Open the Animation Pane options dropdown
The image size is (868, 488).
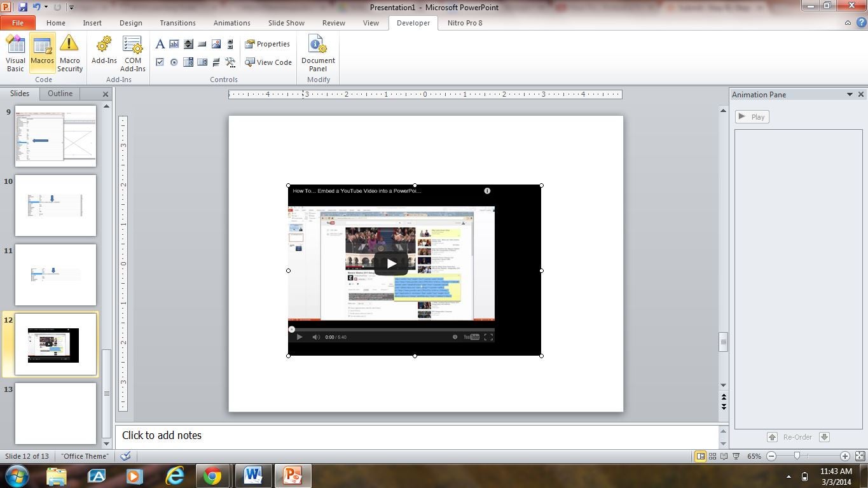(x=850, y=94)
